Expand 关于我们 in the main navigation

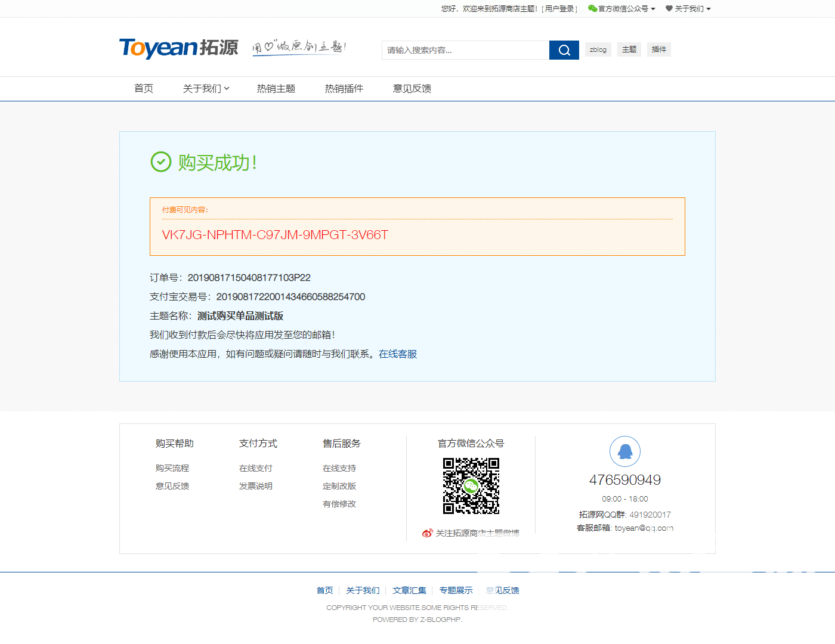coord(205,88)
